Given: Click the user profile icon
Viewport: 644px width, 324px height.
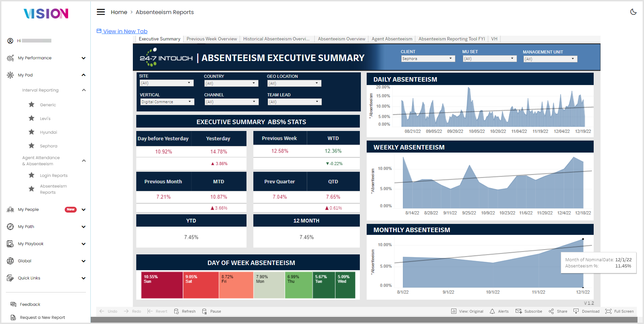Looking at the screenshot, I should tap(10, 41).
